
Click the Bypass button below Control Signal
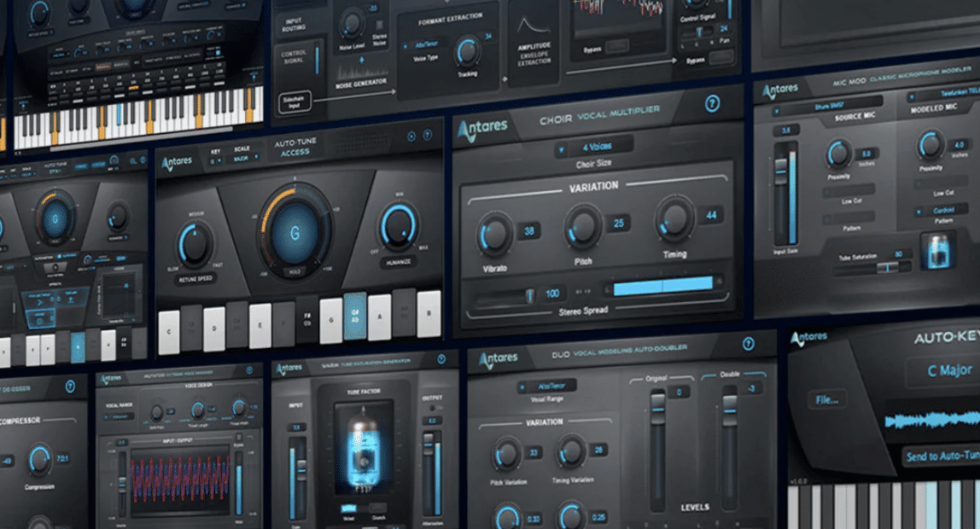[720, 57]
